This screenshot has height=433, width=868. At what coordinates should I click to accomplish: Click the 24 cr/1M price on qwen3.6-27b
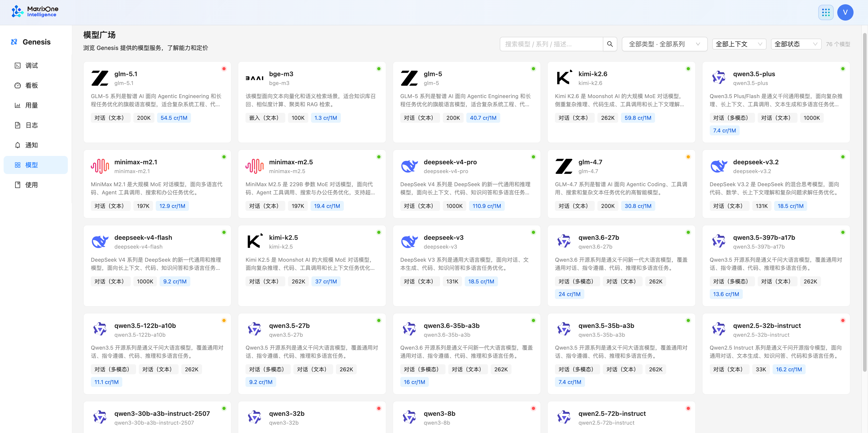[x=569, y=294]
